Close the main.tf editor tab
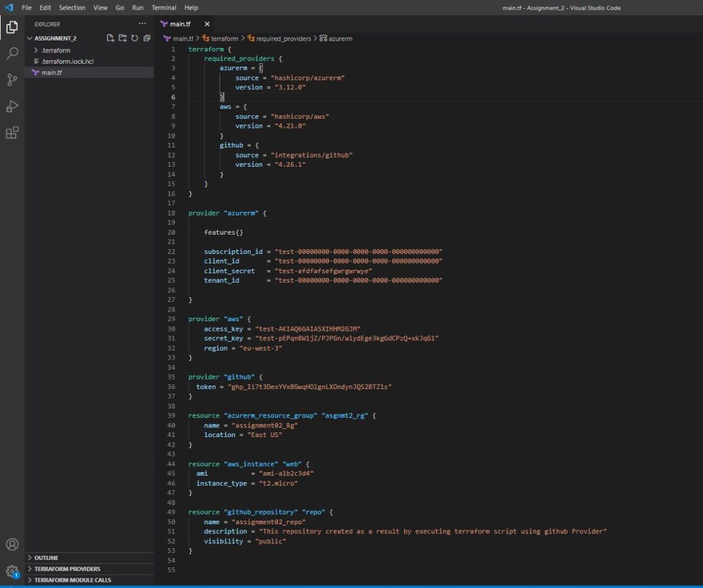 click(x=207, y=24)
